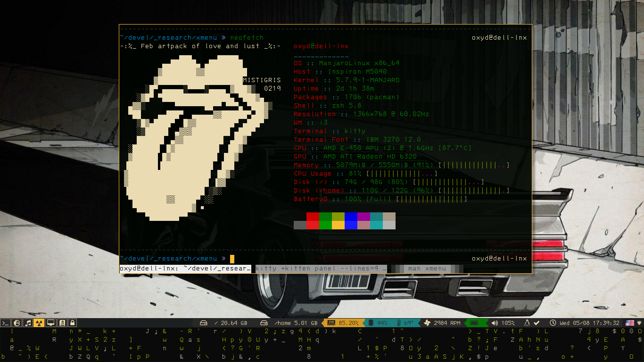
Task: Click the Memory usage progress bar
Action: 474,165
